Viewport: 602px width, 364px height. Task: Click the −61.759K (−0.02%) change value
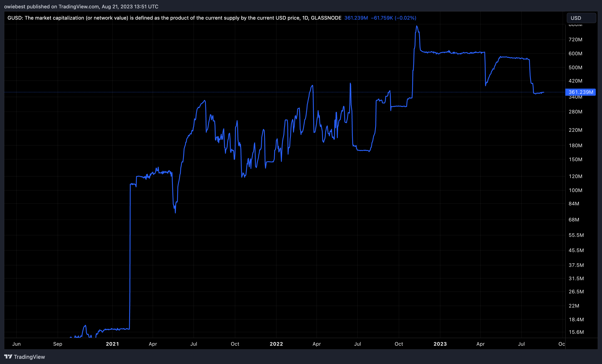click(393, 18)
